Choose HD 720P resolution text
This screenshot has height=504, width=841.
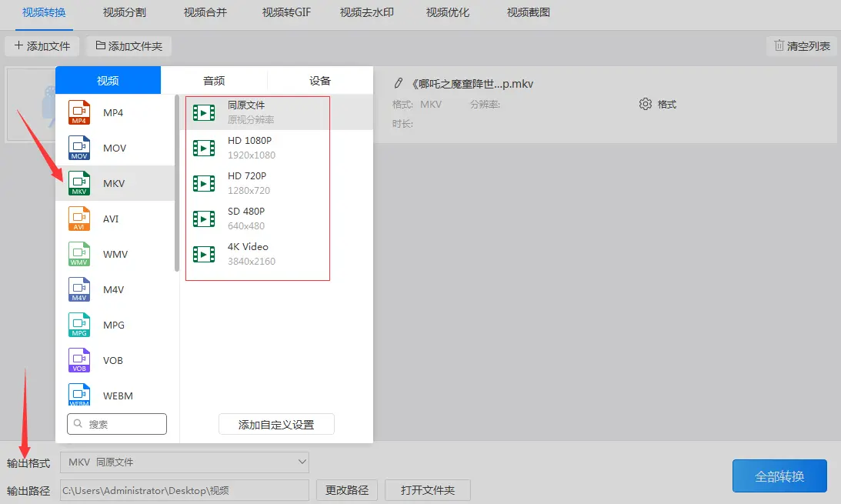pos(247,176)
